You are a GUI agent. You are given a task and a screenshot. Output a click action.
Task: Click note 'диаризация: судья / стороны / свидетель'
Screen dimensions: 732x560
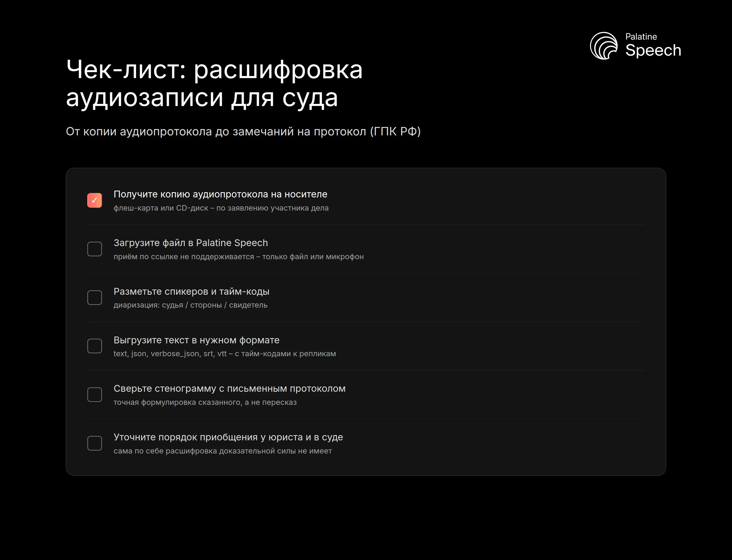(190, 305)
